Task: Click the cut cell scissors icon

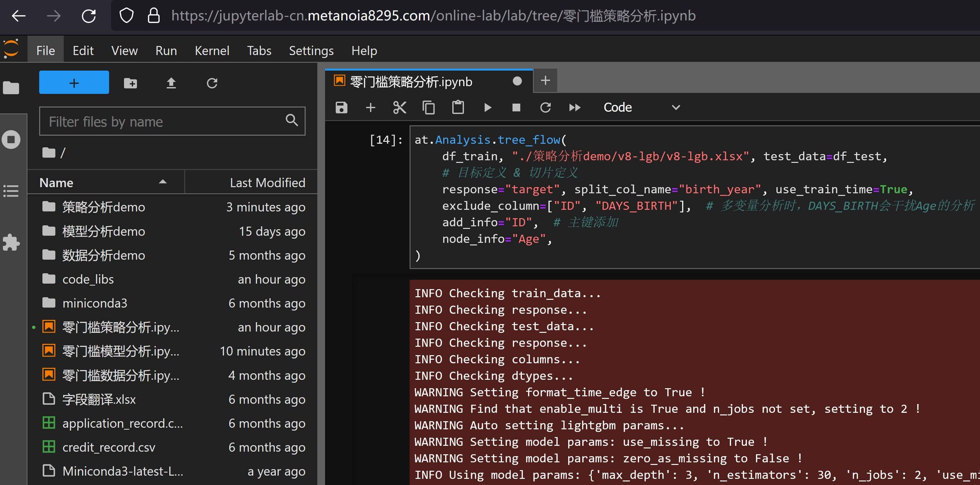Action: (x=399, y=107)
